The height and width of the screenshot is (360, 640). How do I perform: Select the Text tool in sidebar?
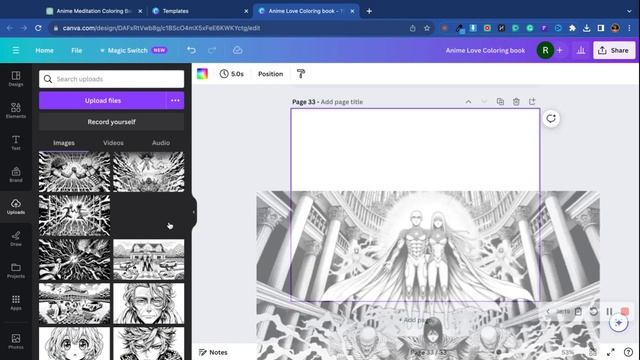(16, 142)
